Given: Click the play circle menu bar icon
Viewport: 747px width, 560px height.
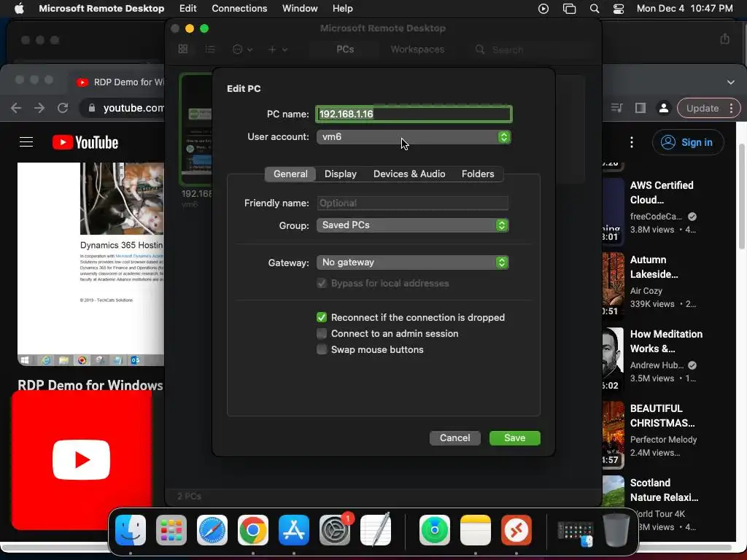Looking at the screenshot, I should pos(543,9).
